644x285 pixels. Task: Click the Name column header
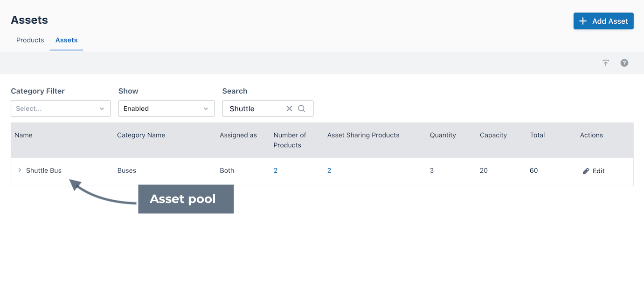tap(23, 135)
